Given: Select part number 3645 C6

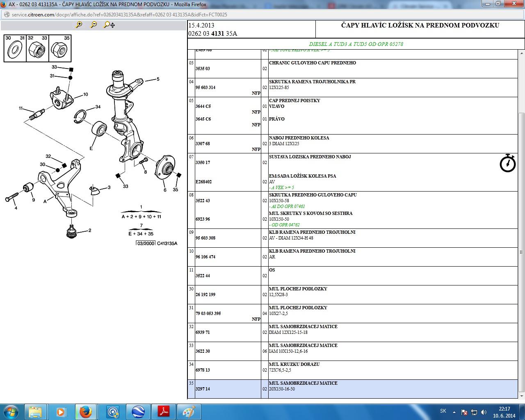Looking at the screenshot, I should click(x=203, y=119).
